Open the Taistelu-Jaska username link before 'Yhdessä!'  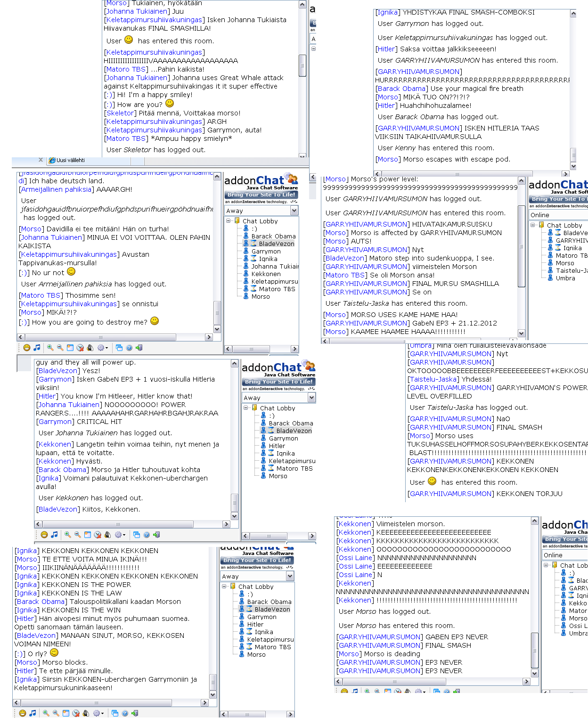[x=433, y=379]
